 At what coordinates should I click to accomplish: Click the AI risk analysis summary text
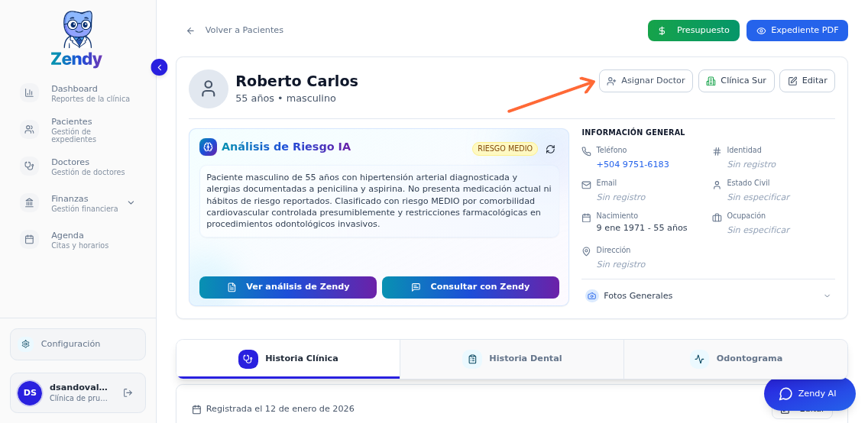[379, 201]
